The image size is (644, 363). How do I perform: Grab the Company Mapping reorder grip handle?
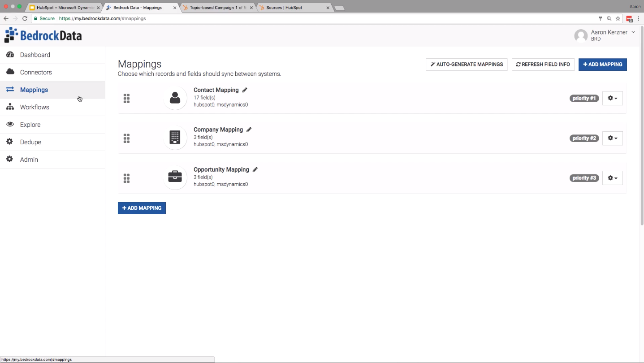tap(126, 138)
